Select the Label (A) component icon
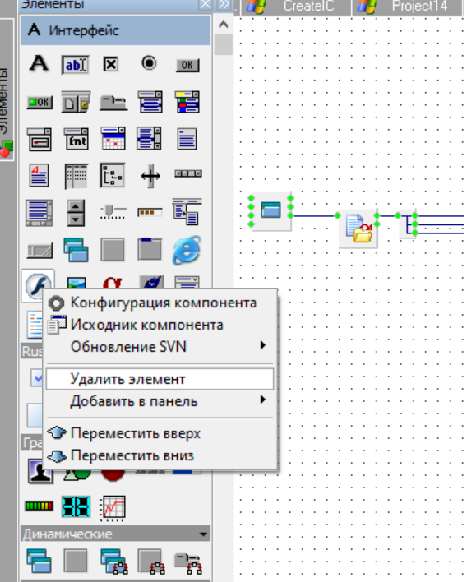This screenshot has width=464, height=582. tap(39, 64)
